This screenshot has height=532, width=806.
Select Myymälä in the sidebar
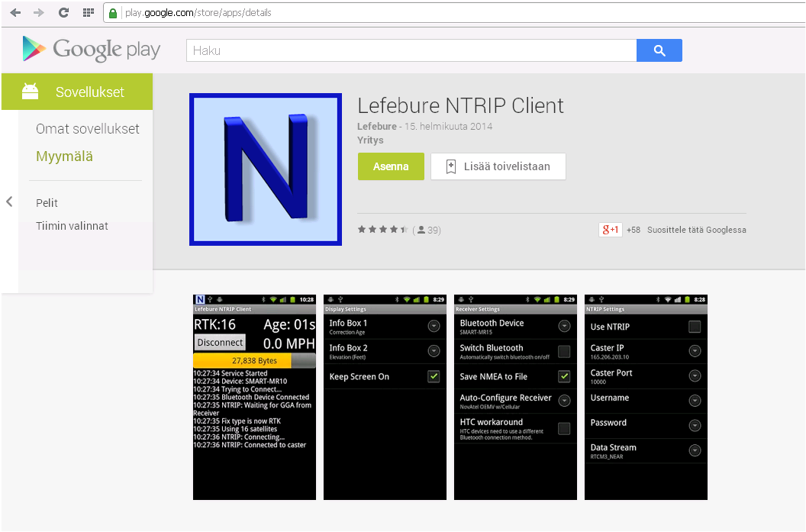click(64, 156)
